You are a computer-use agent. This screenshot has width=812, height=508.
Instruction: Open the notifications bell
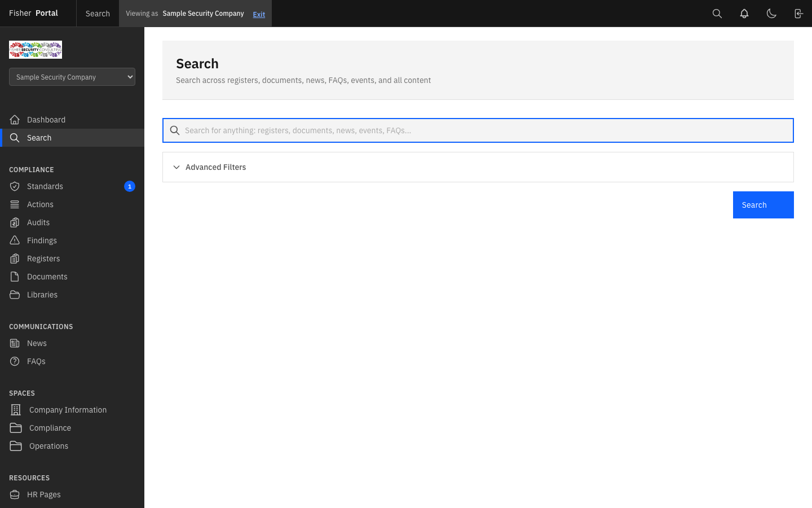pyautogui.click(x=744, y=13)
